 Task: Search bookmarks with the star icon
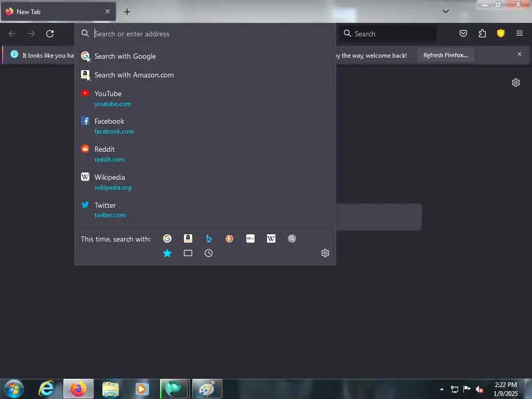167,253
